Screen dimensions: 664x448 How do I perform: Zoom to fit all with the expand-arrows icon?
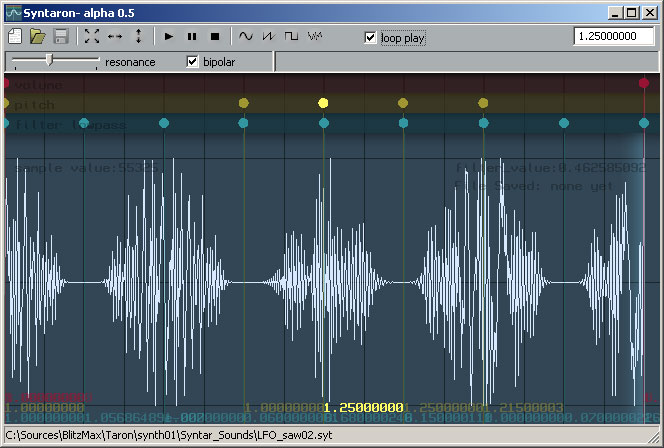coord(92,36)
